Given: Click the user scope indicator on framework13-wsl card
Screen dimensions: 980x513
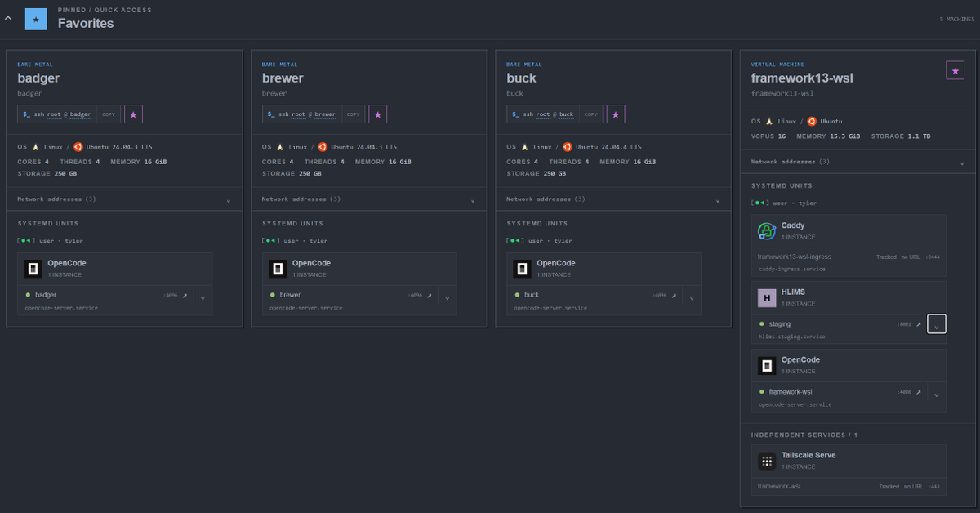Looking at the screenshot, I should pos(784,203).
